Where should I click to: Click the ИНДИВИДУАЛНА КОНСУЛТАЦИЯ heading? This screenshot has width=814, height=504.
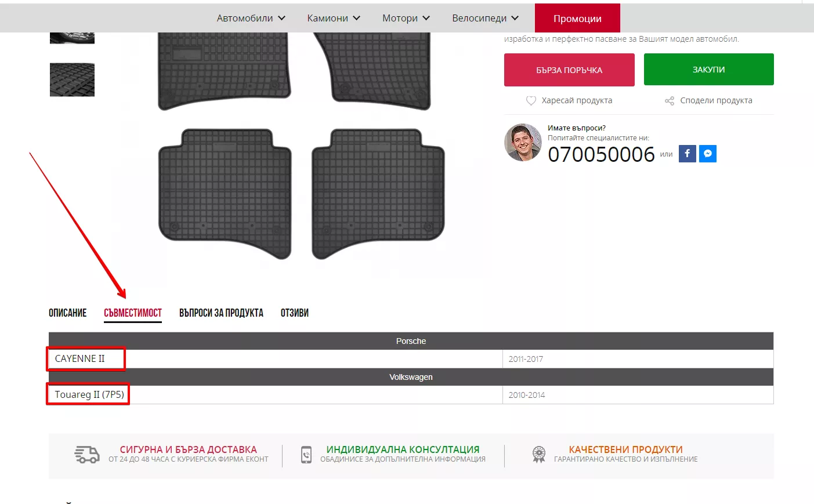[x=403, y=449]
